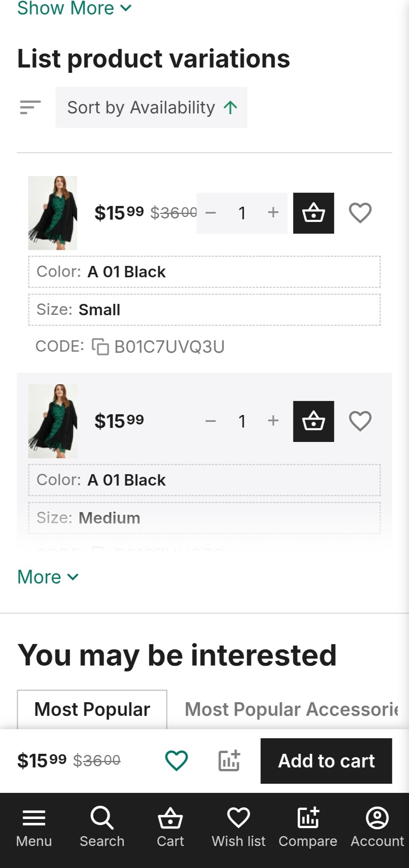Open the sort options filter icon
409x868 pixels.
point(30,107)
